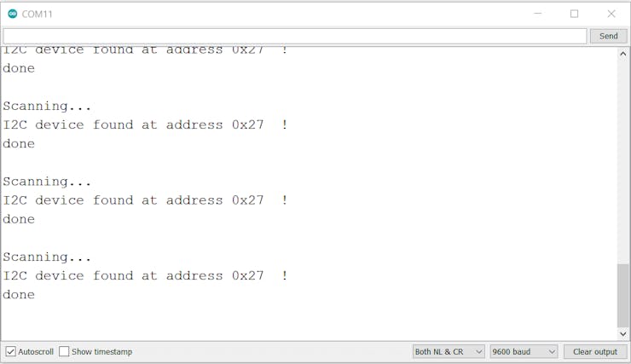The height and width of the screenshot is (364, 631).
Task: Click the Arduino logo in title bar
Action: point(13,14)
